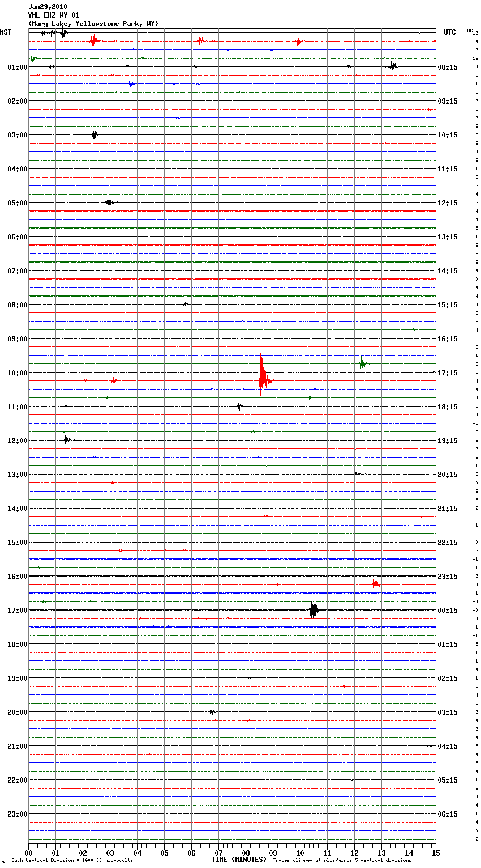This screenshot has width=481, height=868.
Task: Select the 10:00 MST time label
Action: click(18, 373)
